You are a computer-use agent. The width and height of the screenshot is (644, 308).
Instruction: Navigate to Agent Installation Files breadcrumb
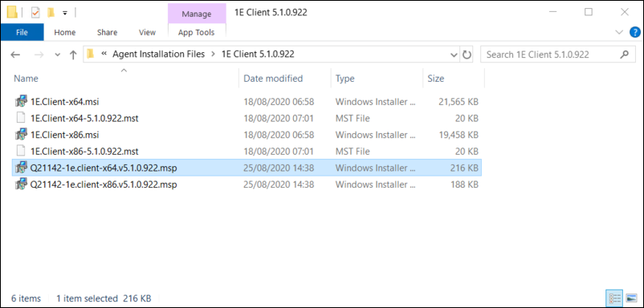click(x=158, y=54)
